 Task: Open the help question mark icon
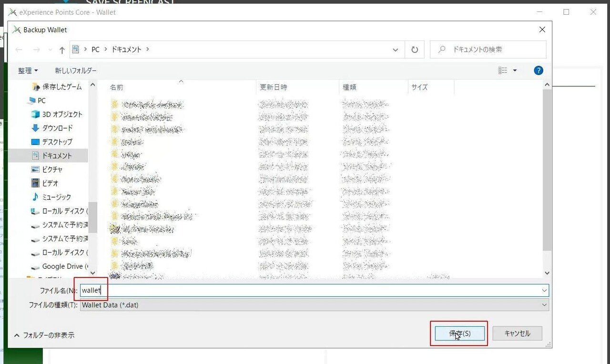point(539,71)
